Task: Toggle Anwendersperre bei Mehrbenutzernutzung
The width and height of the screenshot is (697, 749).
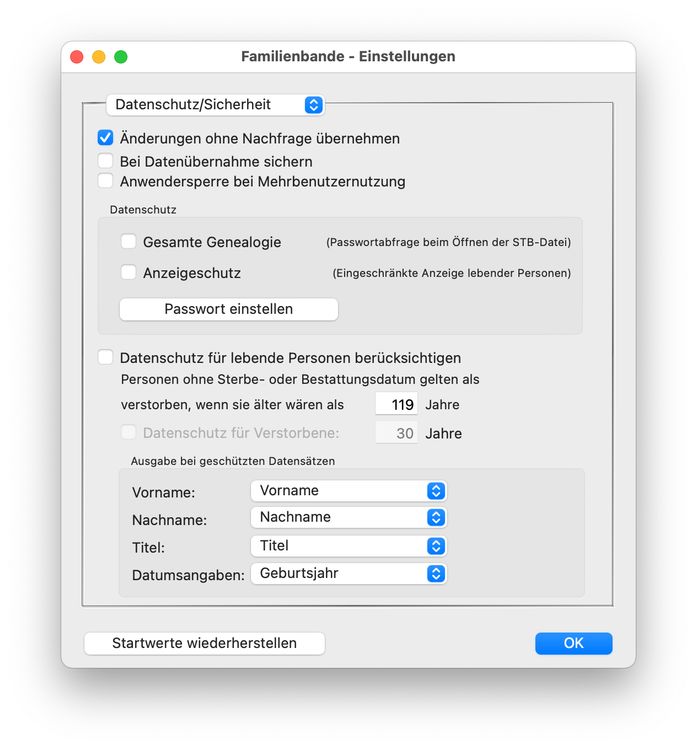Action: 105,181
